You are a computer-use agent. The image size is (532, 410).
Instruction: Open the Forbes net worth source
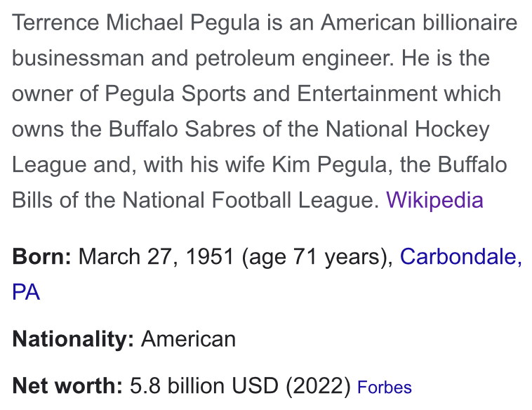tap(385, 388)
